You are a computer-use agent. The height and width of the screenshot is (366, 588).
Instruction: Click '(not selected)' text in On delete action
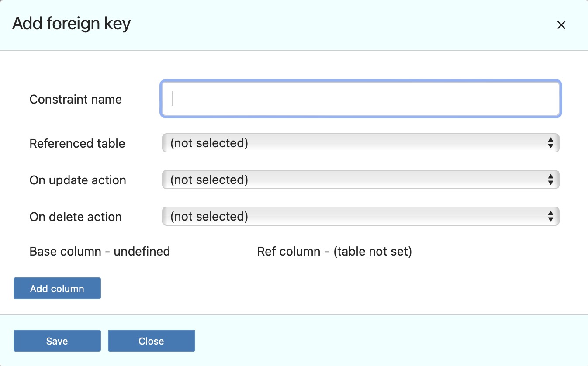(x=209, y=217)
